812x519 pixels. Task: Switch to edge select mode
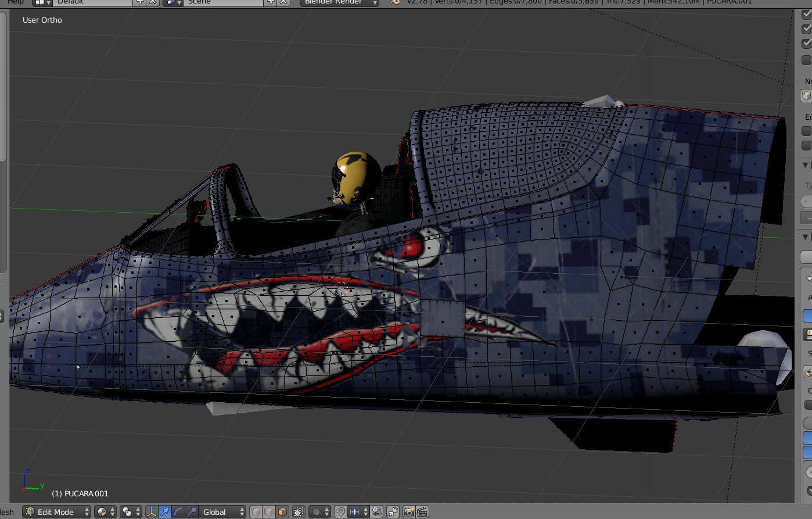(269, 512)
